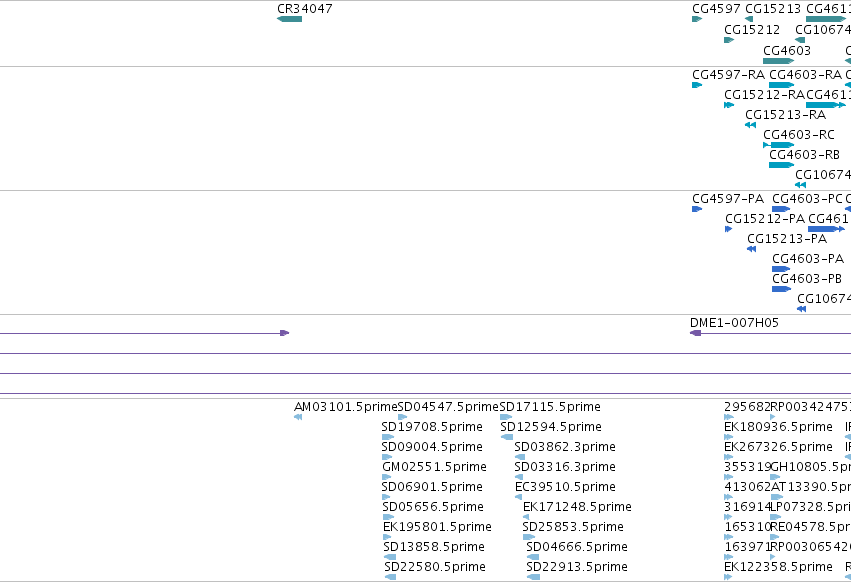Open EST EK195801.5prime
This screenshot has height=582, width=851.
pos(387,537)
